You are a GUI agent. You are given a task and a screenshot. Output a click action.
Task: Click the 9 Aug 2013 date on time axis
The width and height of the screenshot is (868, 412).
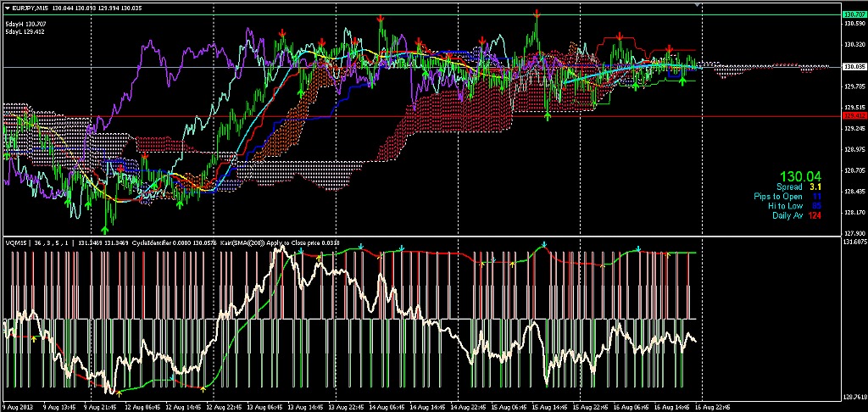point(19,407)
